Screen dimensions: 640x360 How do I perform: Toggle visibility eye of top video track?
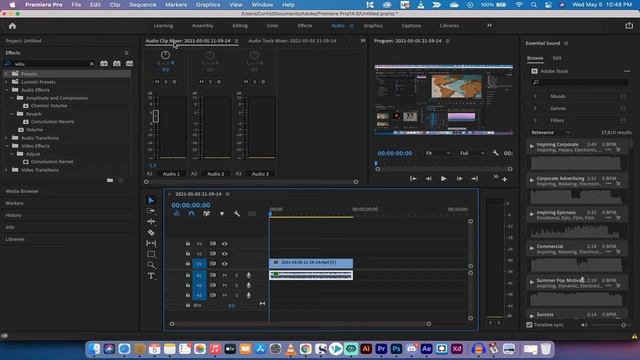(x=224, y=244)
